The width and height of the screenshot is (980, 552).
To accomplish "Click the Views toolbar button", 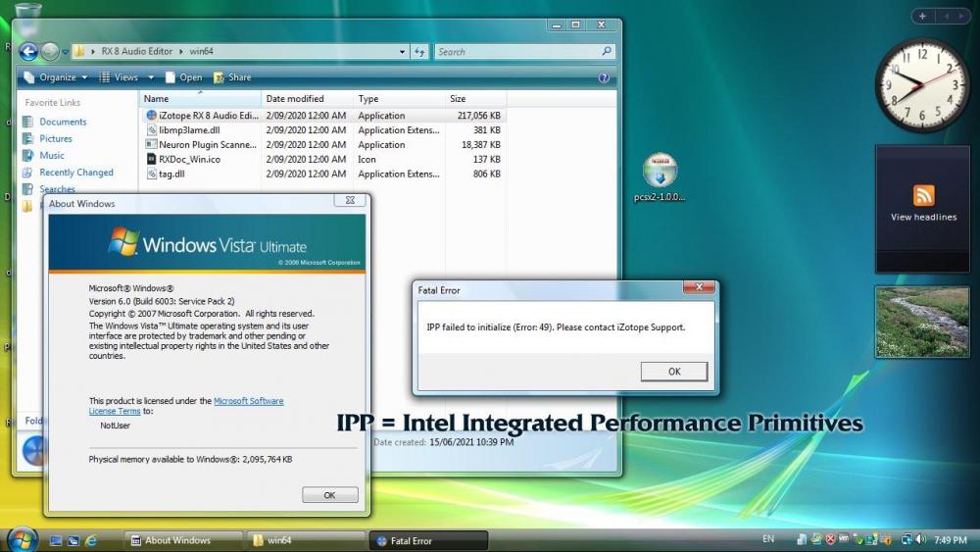I will click(119, 77).
